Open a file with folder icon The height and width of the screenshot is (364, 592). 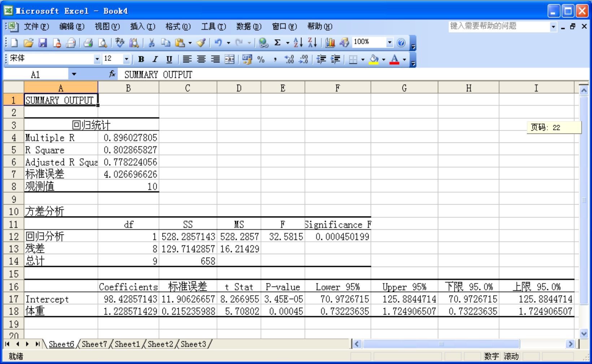coord(29,43)
